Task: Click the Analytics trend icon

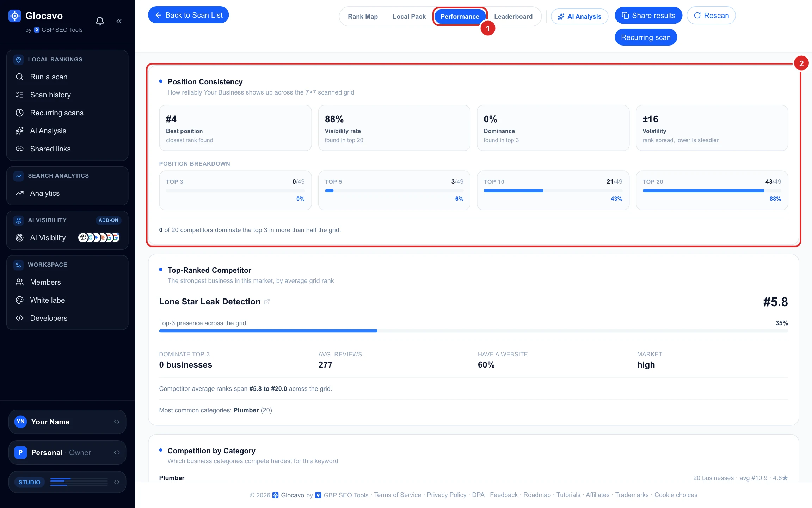Action: point(20,193)
